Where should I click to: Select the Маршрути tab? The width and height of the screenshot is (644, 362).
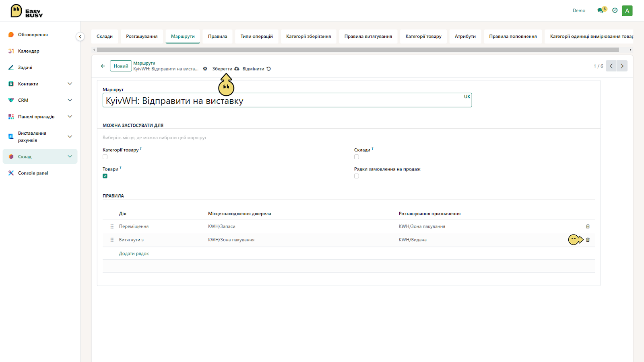[183, 36]
